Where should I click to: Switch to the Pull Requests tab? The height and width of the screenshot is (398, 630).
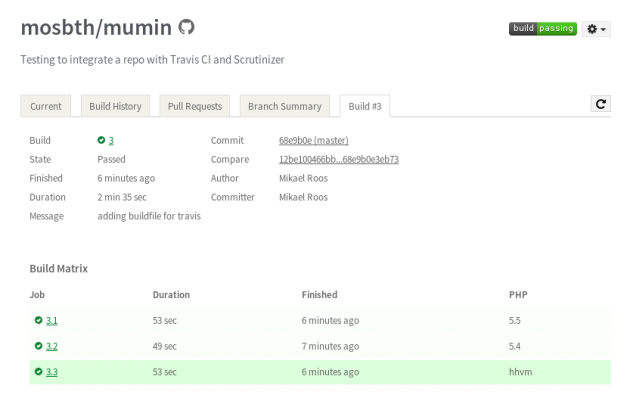tap(195, 106)
